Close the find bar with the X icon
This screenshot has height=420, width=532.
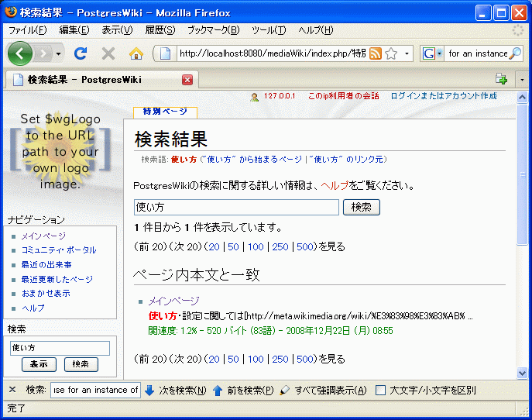click(x=12, y=390)
